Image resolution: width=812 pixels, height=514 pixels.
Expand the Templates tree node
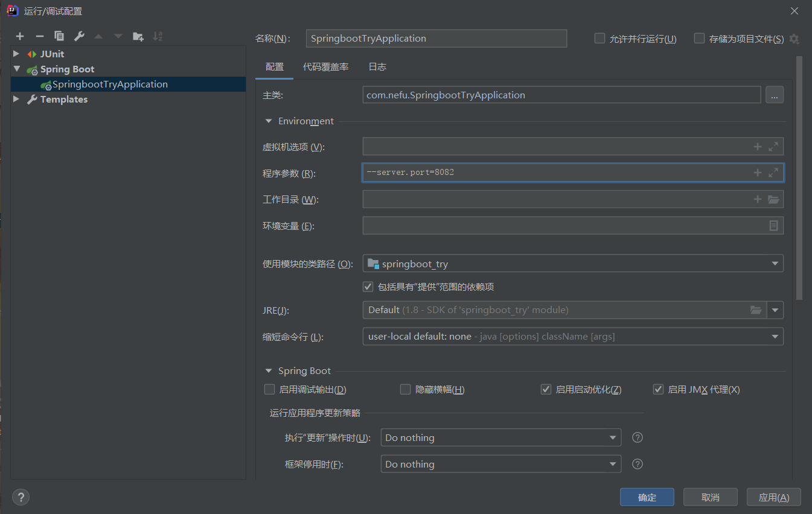coord(16,99)
